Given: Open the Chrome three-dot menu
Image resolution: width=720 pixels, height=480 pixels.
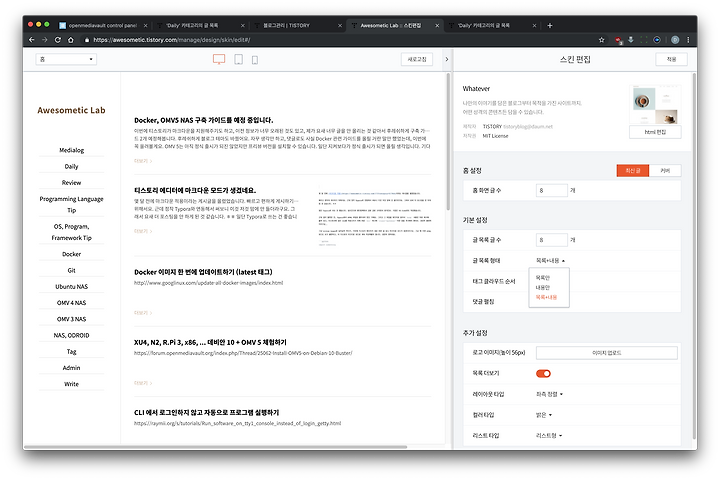Looking at the screenshot, I should click(688, 40).
